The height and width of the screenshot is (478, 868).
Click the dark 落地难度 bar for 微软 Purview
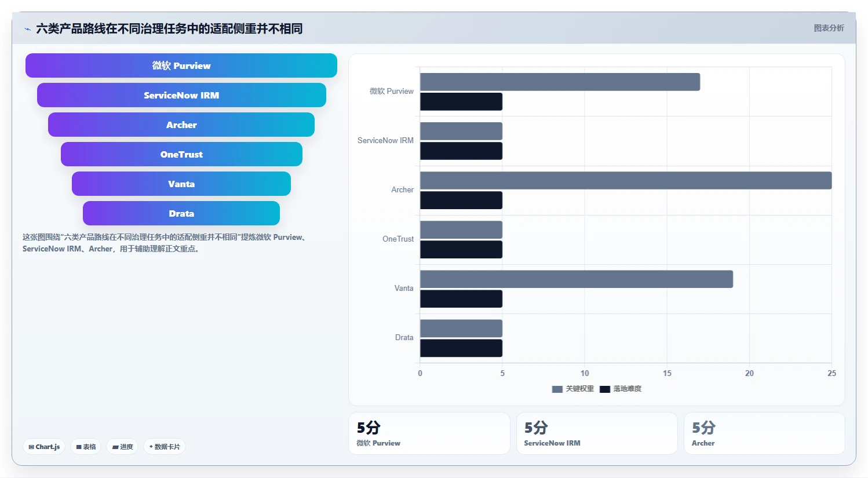click(461, 101)
